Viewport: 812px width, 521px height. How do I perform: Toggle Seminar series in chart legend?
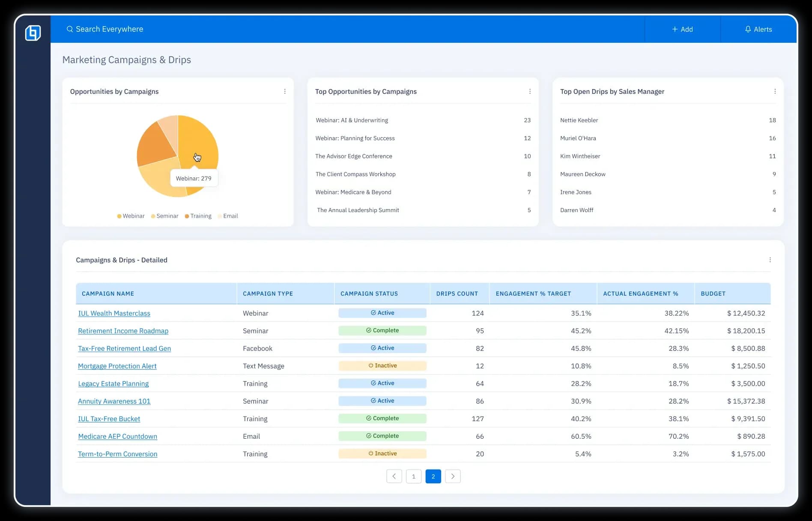click(x=164, y=216)
